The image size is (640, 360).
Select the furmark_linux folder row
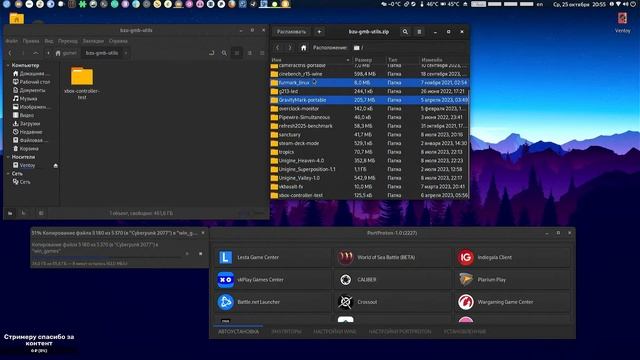coord(369,82)
